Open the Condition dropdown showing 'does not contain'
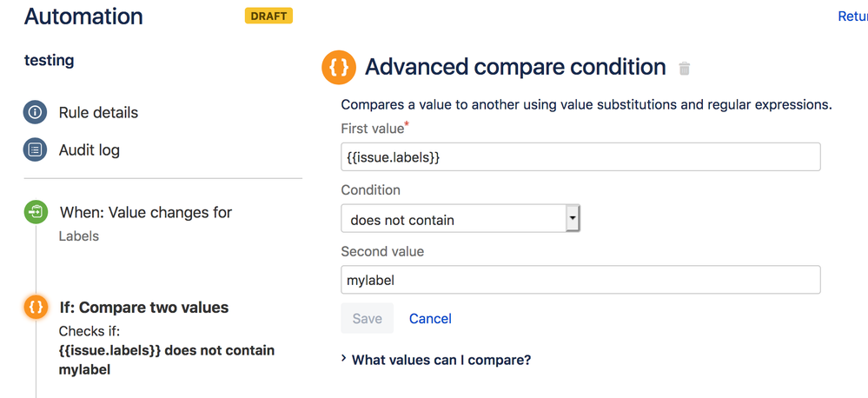Screen dimensions: 868x398 [460, 220]
